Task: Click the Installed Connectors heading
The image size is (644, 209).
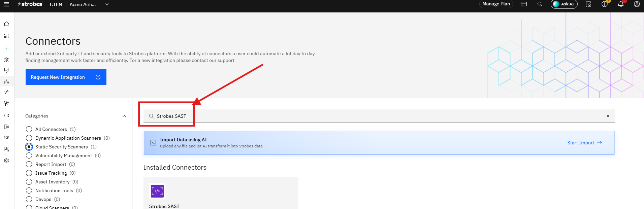Action: click(x=175, y=167)
